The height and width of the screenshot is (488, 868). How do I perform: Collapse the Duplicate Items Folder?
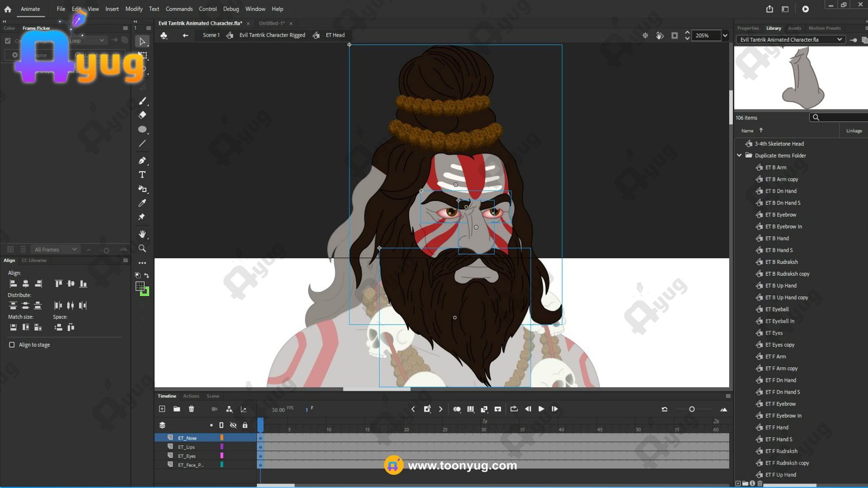coord(739,156)
